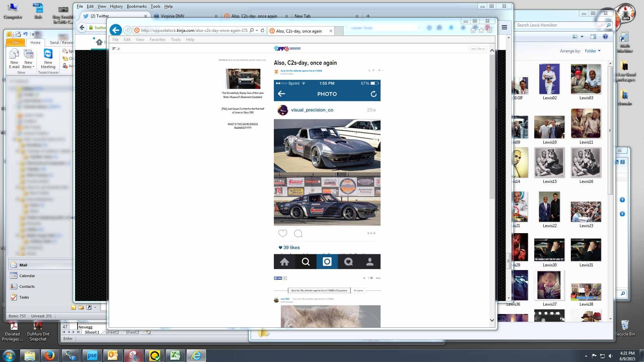This screenshot has width=644, height=362.
Task: Click WHAT IS THIS SACRILEGIOUS MADNESS link
Action: (243, 126)
